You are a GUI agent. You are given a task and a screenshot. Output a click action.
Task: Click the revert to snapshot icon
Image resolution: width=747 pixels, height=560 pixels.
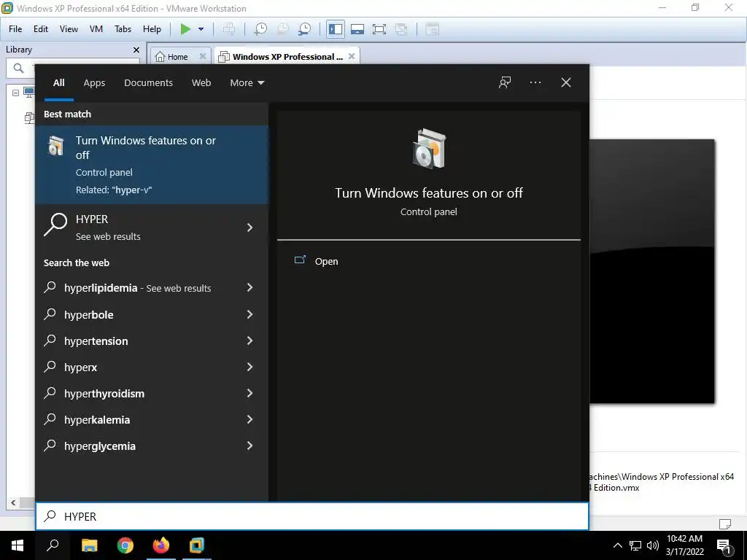(x=282, y=29)
